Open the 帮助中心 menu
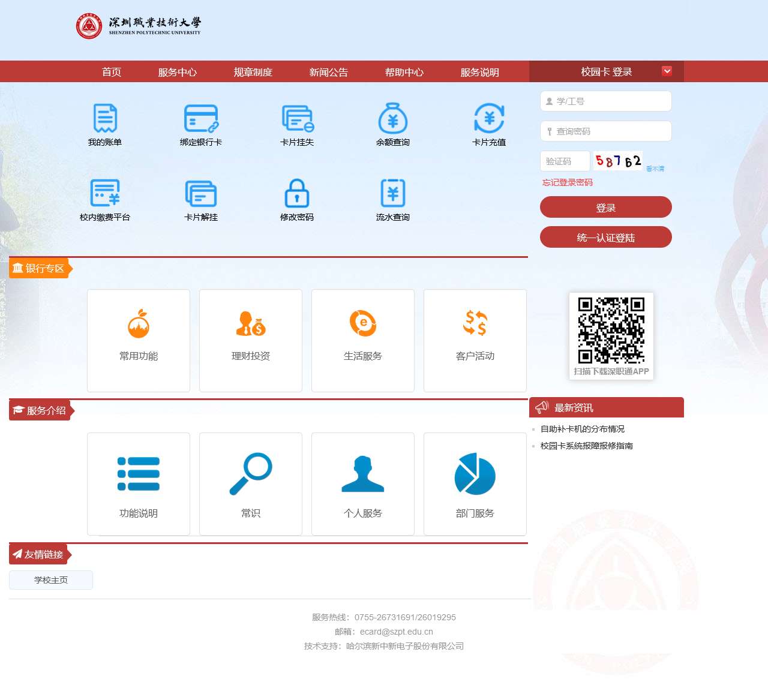 (404, 72)
